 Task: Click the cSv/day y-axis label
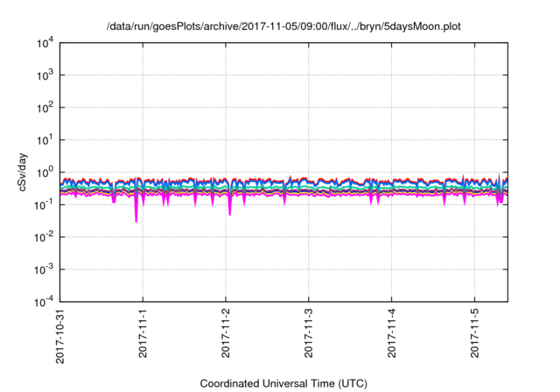click(23, 172)
